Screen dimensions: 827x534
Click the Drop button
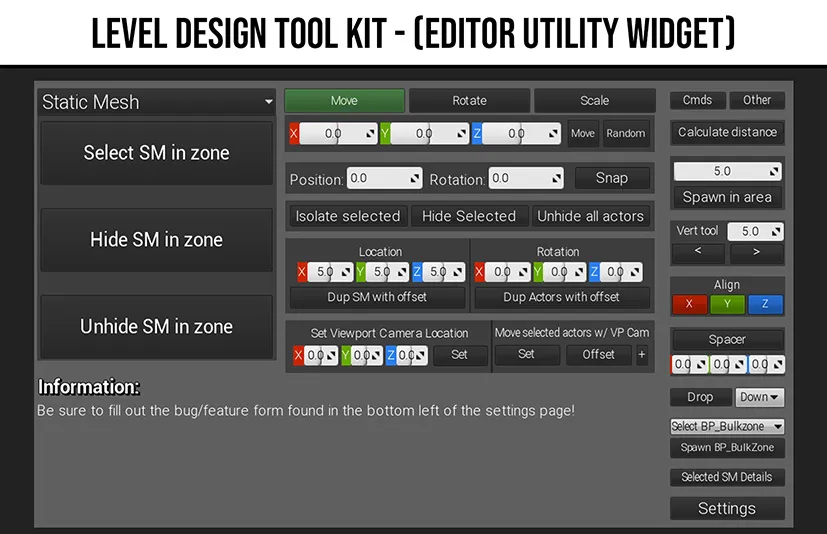[700, 397]
